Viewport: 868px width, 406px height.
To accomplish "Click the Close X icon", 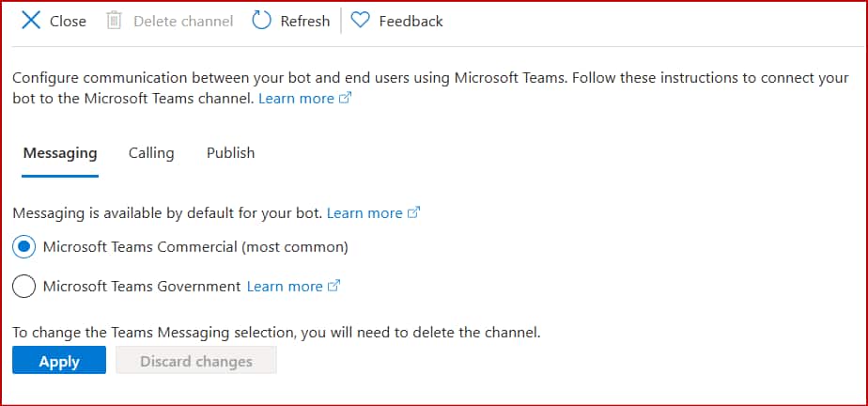I will (x=31, y=21).
